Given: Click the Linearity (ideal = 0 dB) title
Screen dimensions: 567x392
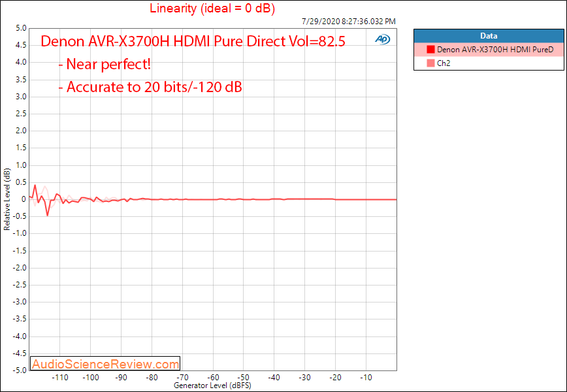Looking at the screenshot, I should (x=213, y=8).
